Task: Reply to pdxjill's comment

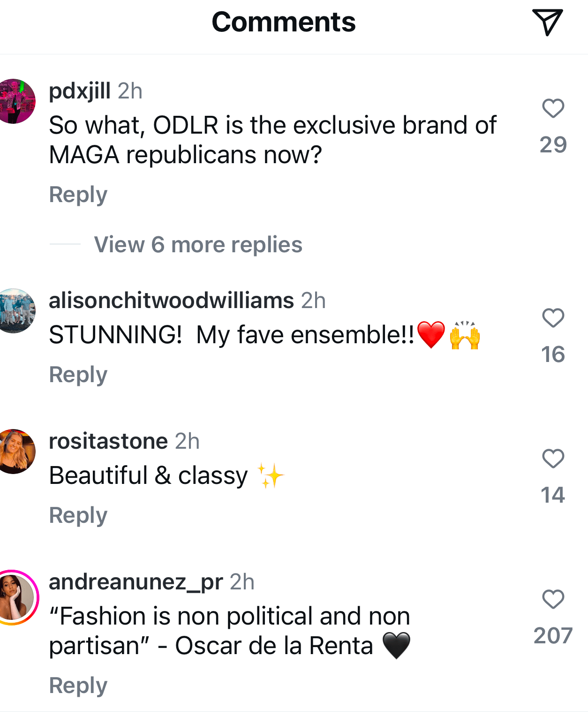Action: coord(78,195)
